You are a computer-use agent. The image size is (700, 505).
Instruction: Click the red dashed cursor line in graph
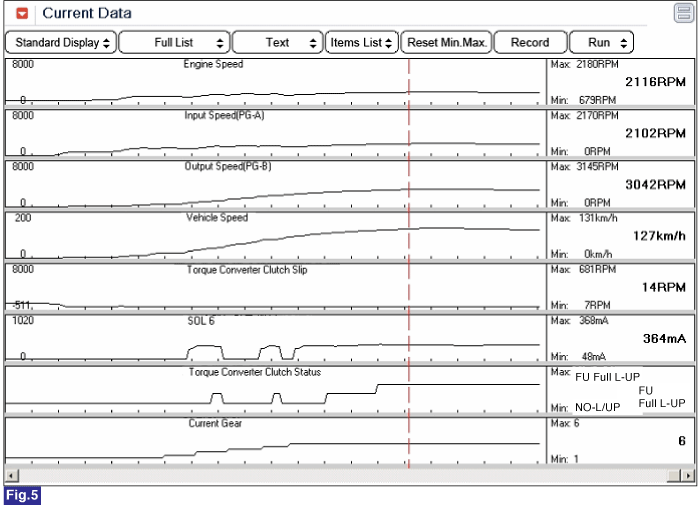point(408,263)
